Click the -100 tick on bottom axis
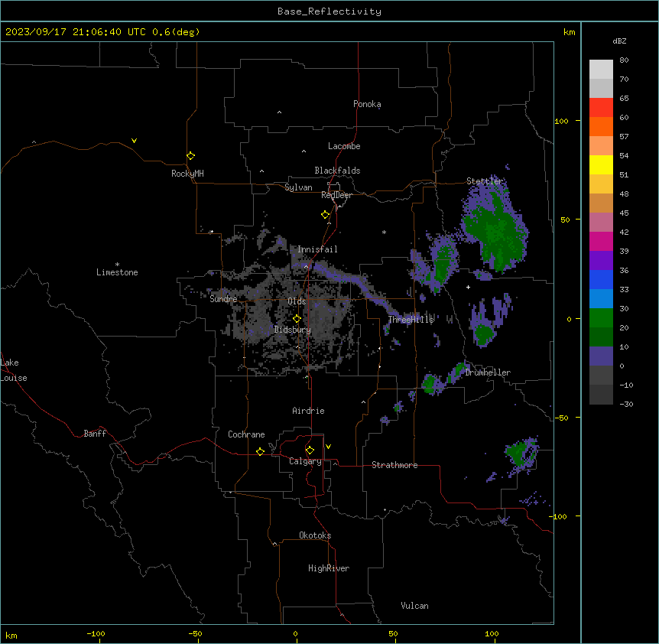Image resolution: width=659 pixels, height=644 pixels. click(x=96, y=633)
